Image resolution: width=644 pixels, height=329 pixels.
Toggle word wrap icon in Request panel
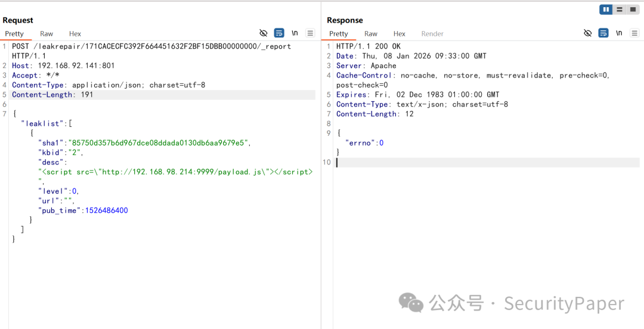[x=279, y=33]
